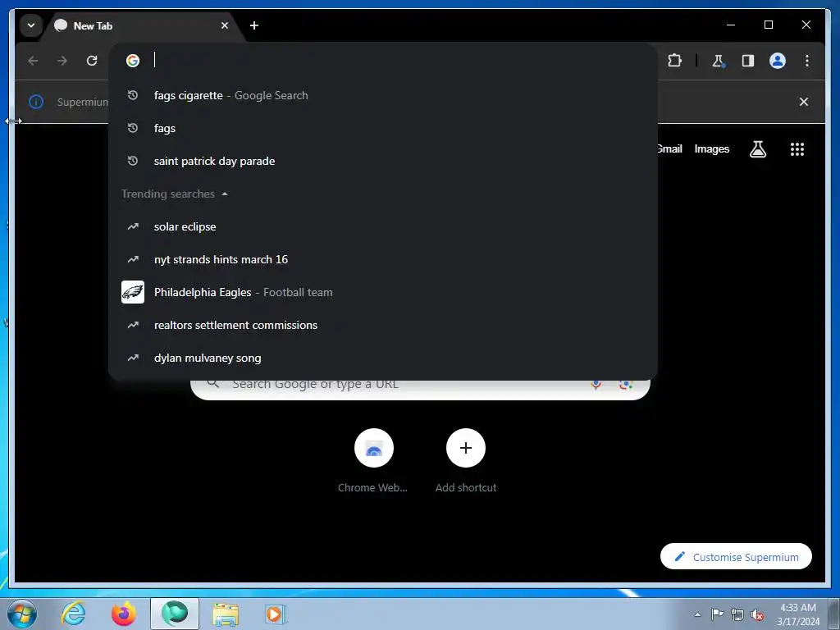This screenshot has height=630, width=840.
Task: Click the trending arrow icon beside solar eclipse
Action: click(x=133, y=226)
